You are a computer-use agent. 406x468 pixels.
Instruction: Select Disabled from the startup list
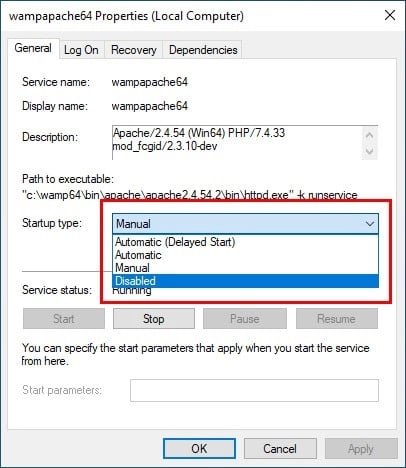point(245,281)
